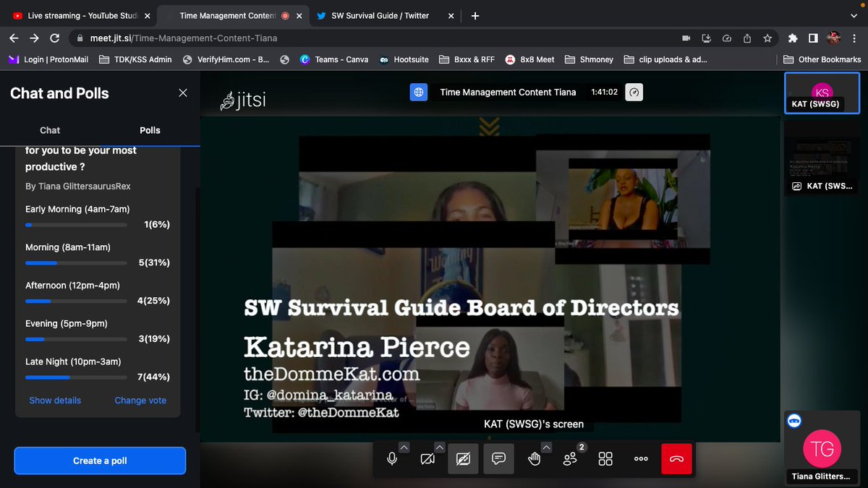868x488 pixels.
Task: Click the Late Night result bar
Action: 76,377
